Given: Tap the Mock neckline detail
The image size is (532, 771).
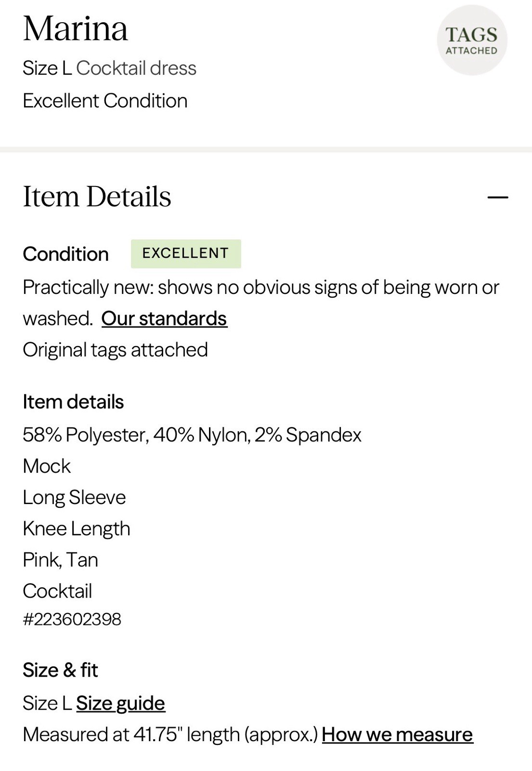Looking at the screenshot, I should click(47, 466).
